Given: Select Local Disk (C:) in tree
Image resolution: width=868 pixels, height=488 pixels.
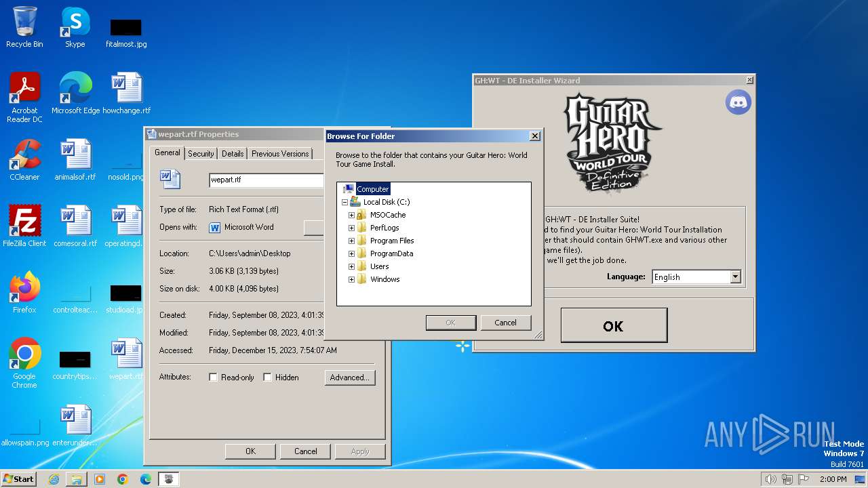Looking at the screenshot, I should coord(387,202).
